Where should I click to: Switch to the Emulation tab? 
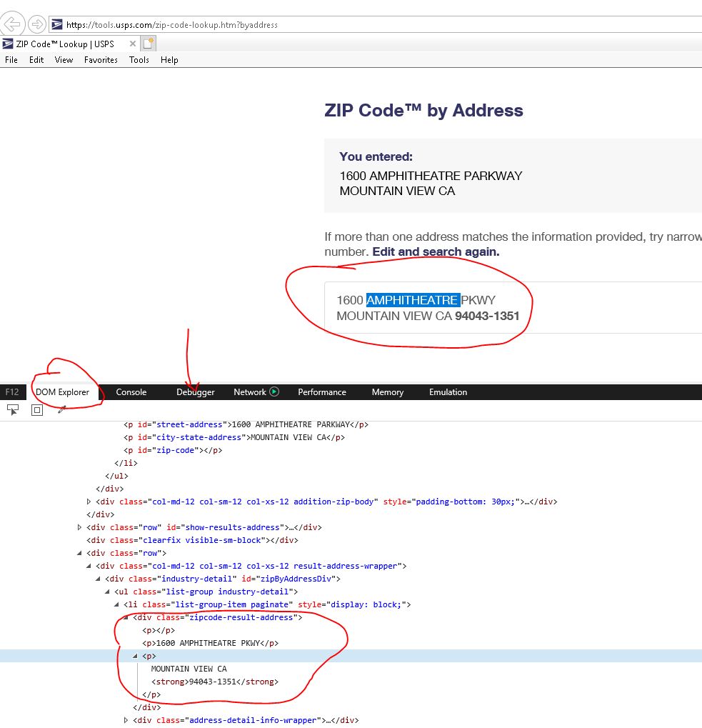pyautogui.click(x=448, y=392)
